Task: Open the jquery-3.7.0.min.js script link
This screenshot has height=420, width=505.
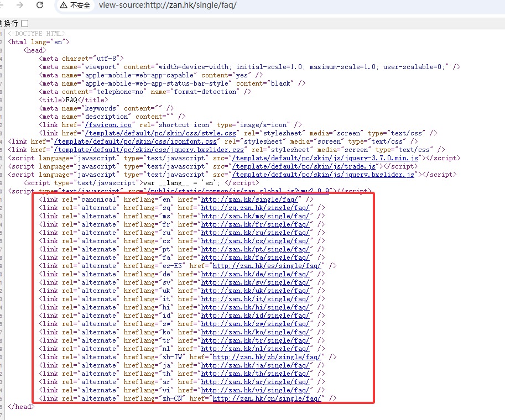Action: [x=325, y=159]
